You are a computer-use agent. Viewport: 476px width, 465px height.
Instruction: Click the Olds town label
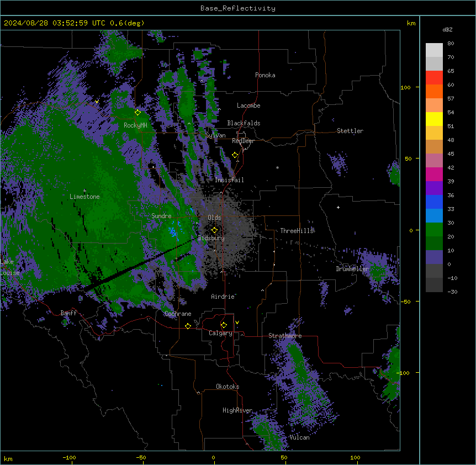coord(214,218)
